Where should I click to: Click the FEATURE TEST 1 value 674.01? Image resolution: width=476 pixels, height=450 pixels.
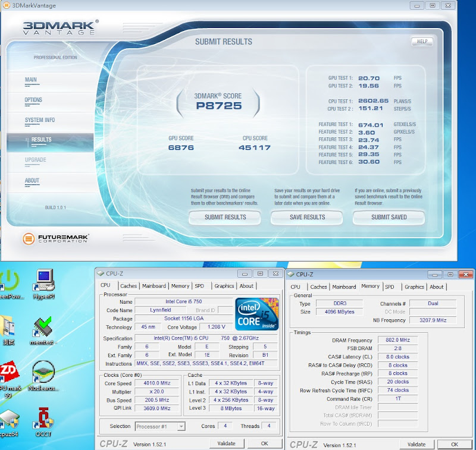(371, 125)
